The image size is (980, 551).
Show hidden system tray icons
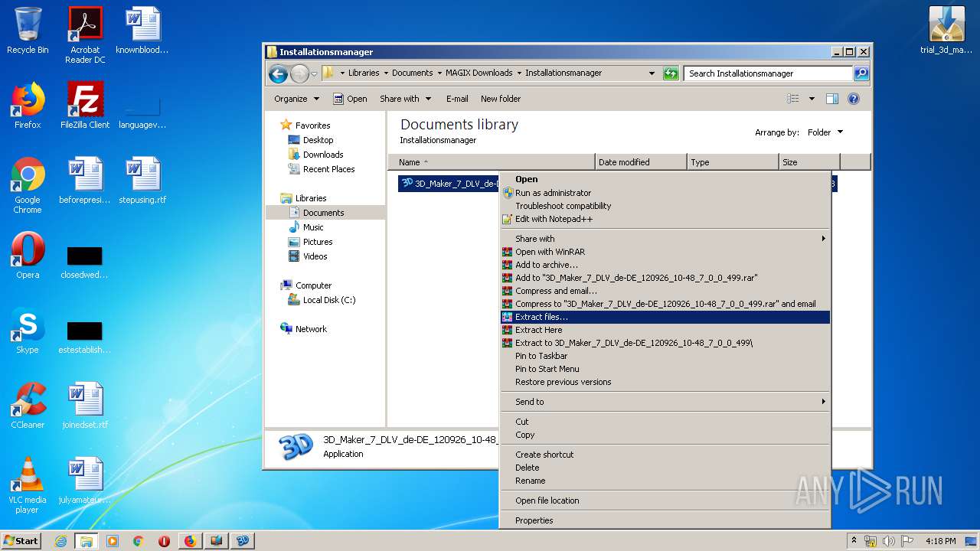[854, 541]
